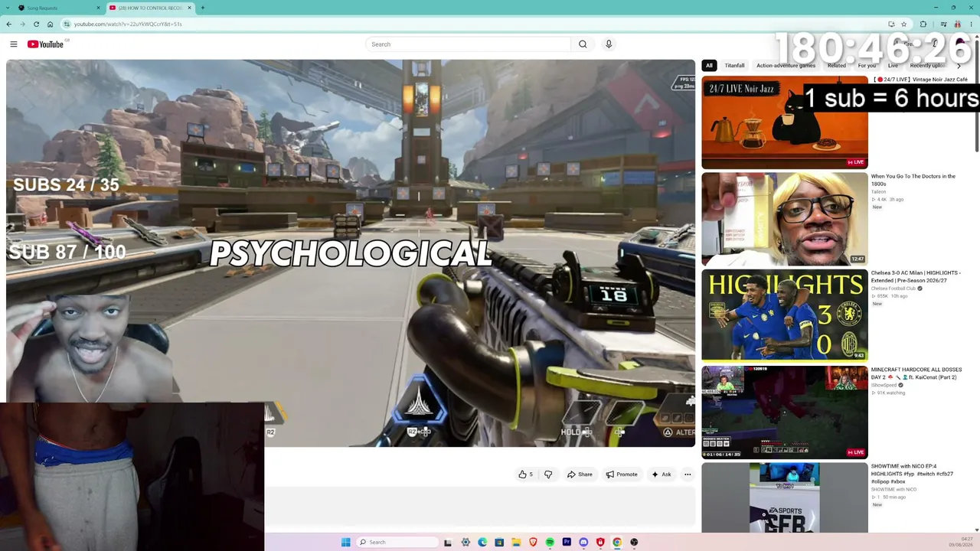This screenshot has width=980, height=551.
Task: Open Minecraft Hardcore All Bosses thumbnail
Action: (785, 412)
